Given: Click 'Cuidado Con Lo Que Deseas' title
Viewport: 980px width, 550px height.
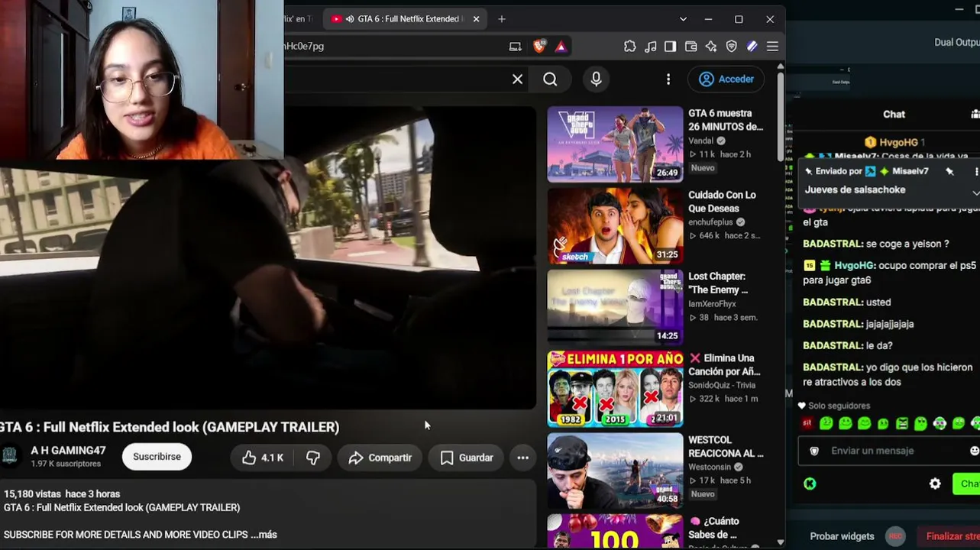Looking at the screenshot, I should (722, 202).
